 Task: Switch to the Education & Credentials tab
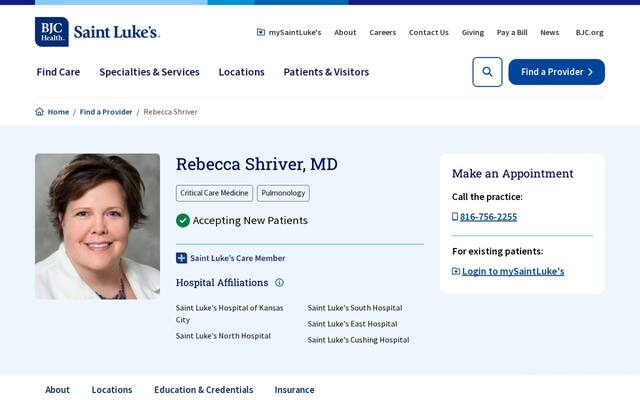coord(203,390)
